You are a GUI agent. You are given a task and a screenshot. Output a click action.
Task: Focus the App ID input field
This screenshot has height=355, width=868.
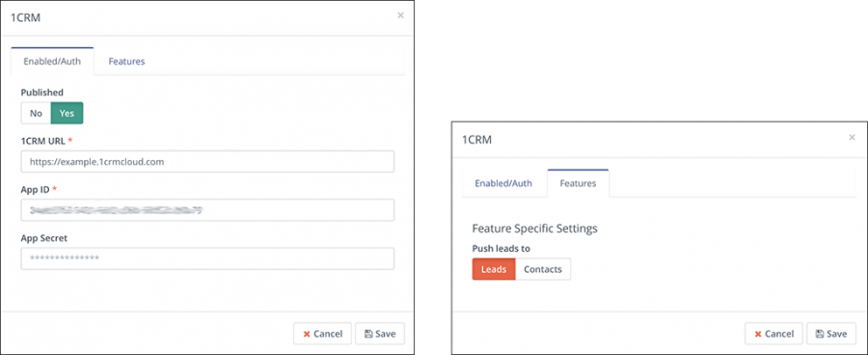click(x=207, y=210)
